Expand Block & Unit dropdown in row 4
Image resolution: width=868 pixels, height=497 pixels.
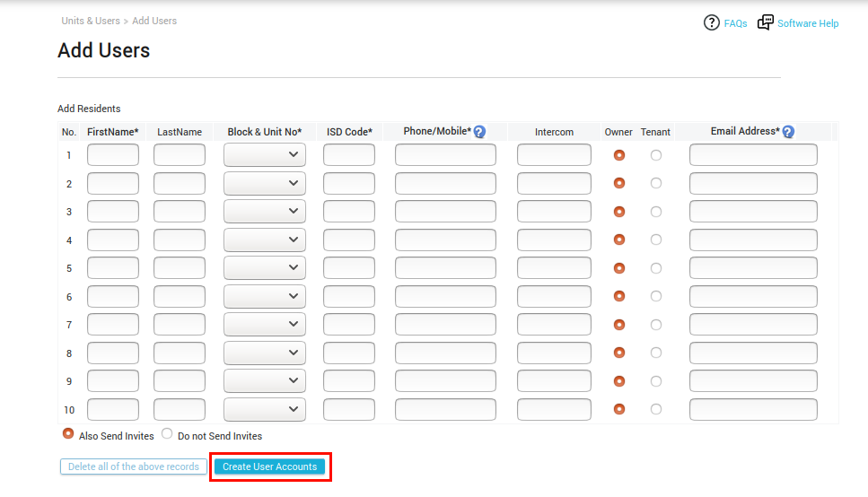point(265,240)
